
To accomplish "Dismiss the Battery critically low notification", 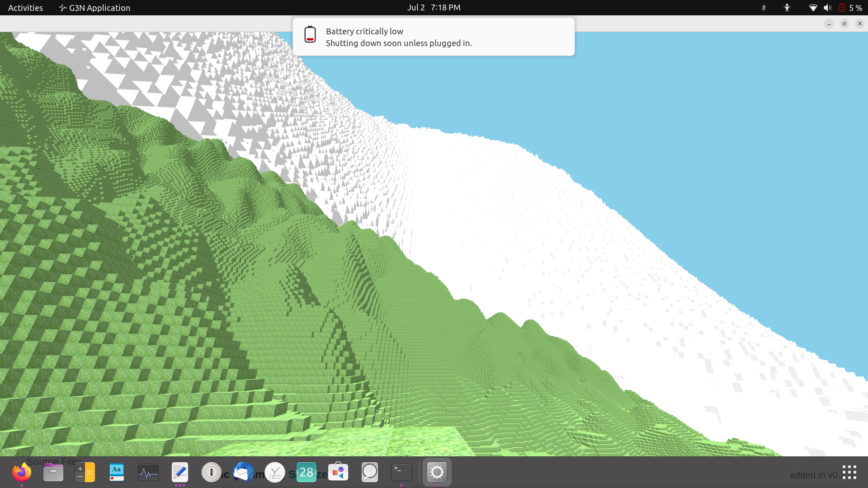I will point(433,37).
